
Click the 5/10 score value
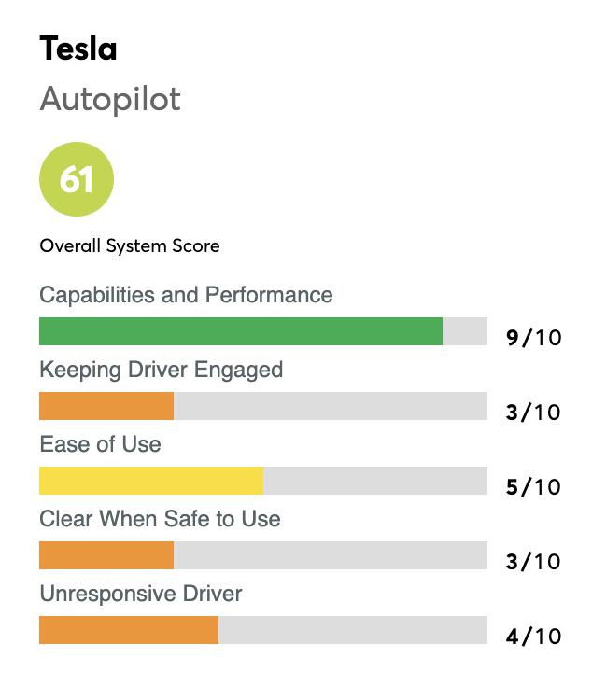pos(533,486)
